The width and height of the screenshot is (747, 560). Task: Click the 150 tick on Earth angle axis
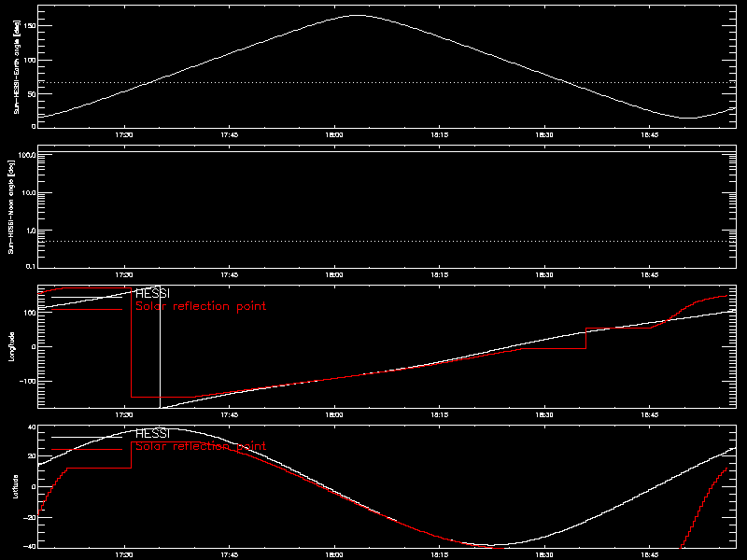30,26
